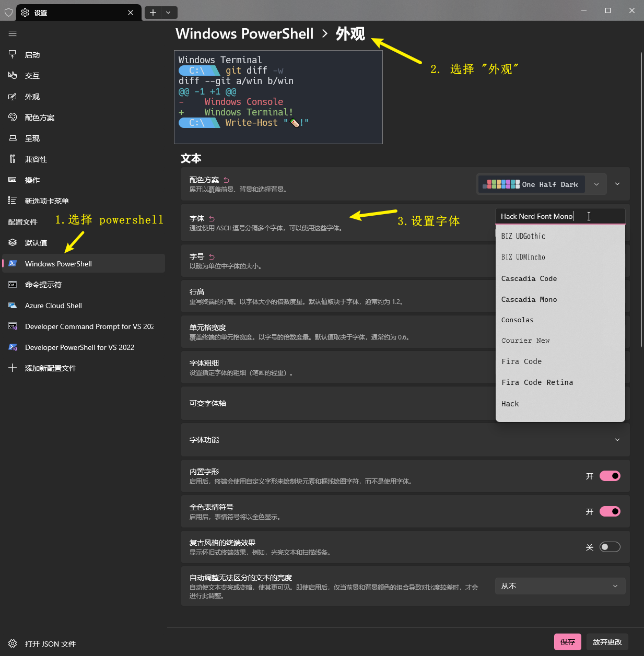The image size is (644, 656).
Task: Click plus icon to 添加新配置文件
Action: point(13,368)
